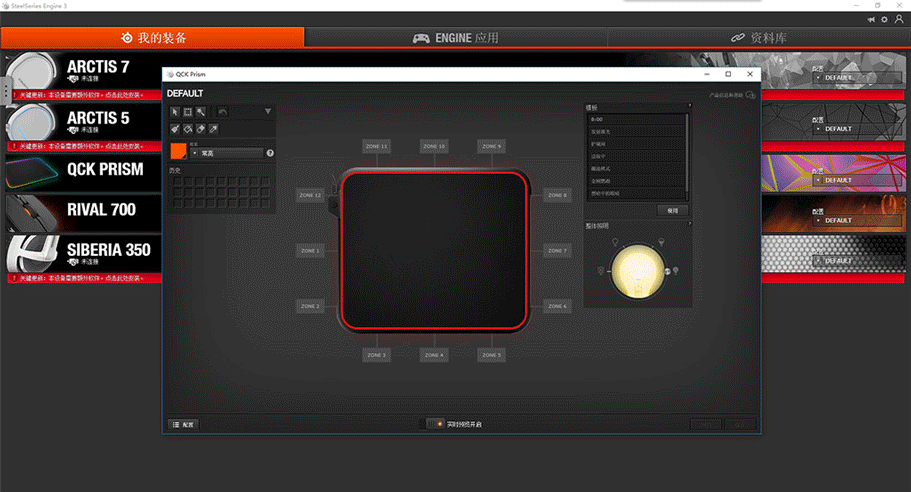Select ZONE 6 label
This screenshot has height=492, width=911.
[x=557, y=306]
